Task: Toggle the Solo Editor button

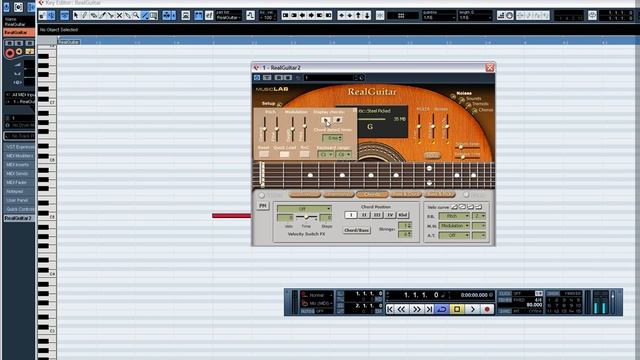Action: coord(42,16)
